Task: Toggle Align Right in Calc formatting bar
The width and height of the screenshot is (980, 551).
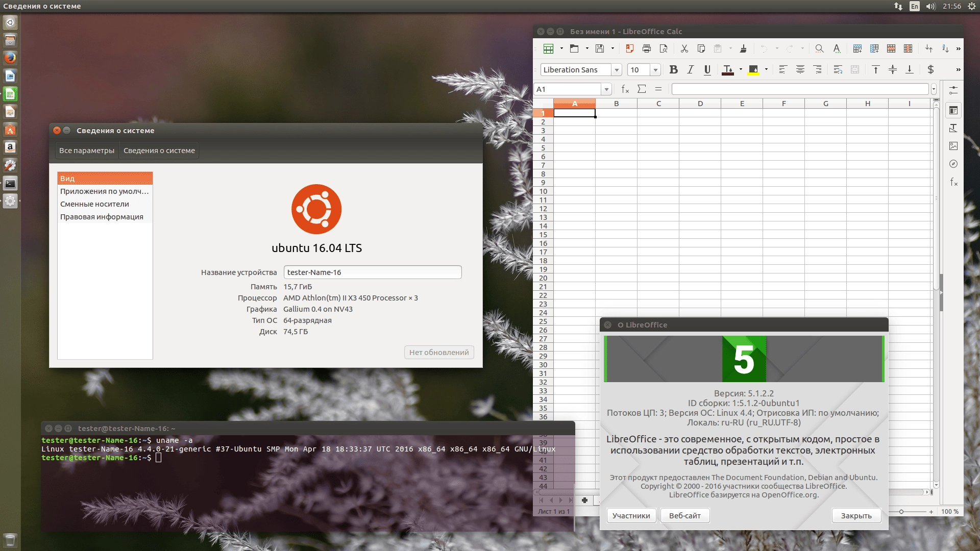Action: [817, 69]
